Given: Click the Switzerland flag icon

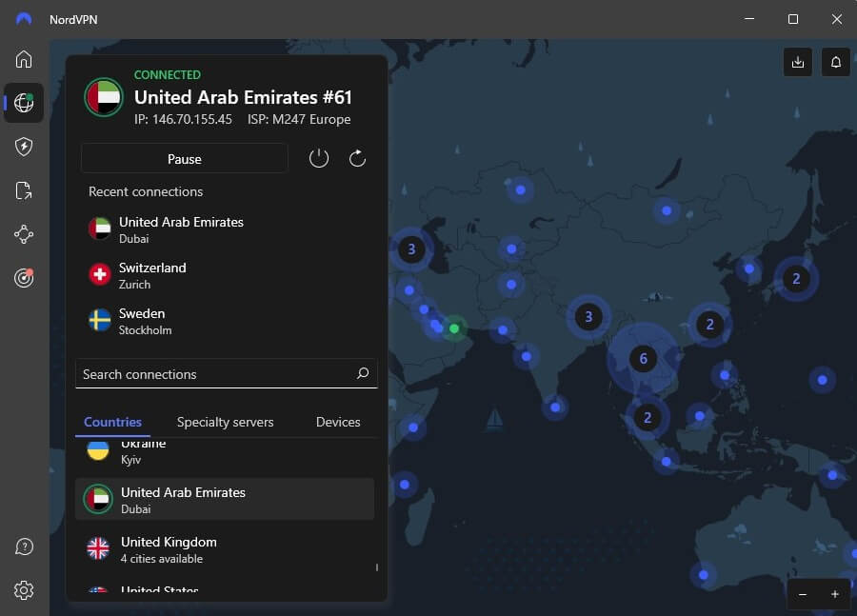Looking at the screenshot, I should (x=99, y=274).
